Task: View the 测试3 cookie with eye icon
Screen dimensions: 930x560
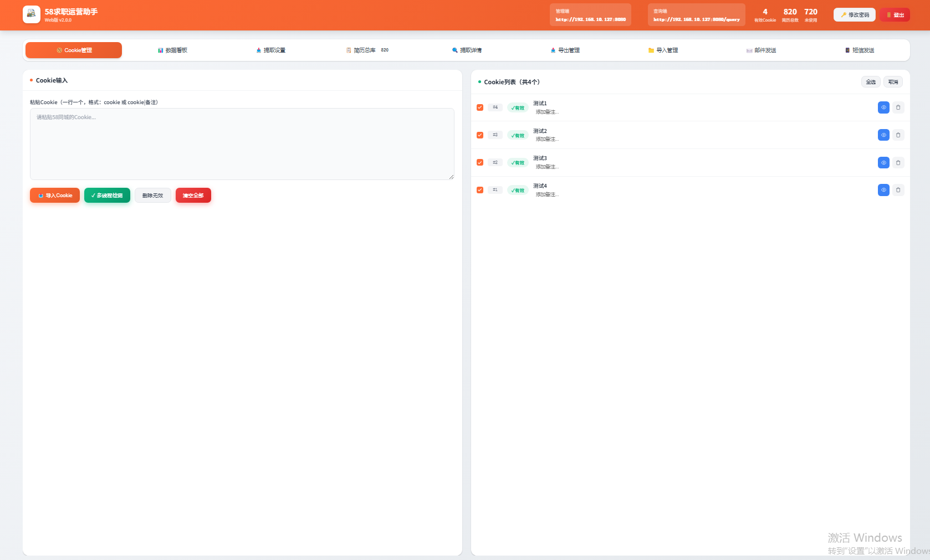Action: point(883,162)
